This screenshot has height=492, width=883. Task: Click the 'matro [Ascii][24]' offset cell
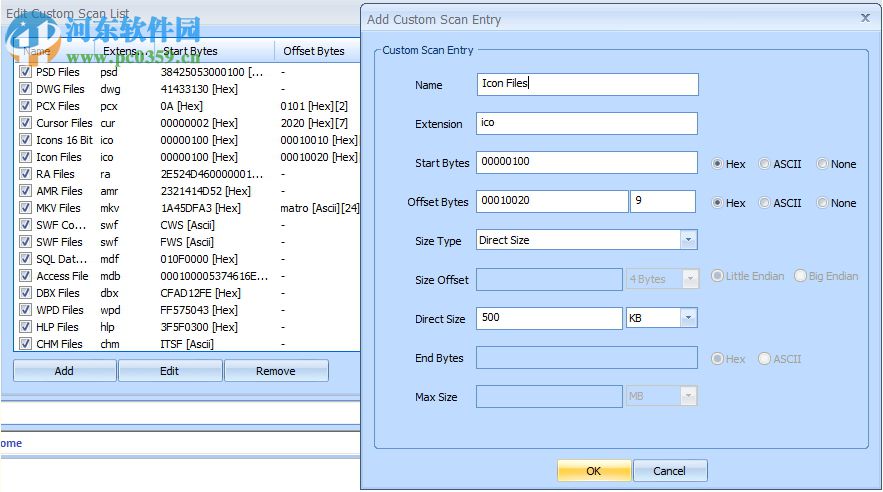(x=319, y=208)
